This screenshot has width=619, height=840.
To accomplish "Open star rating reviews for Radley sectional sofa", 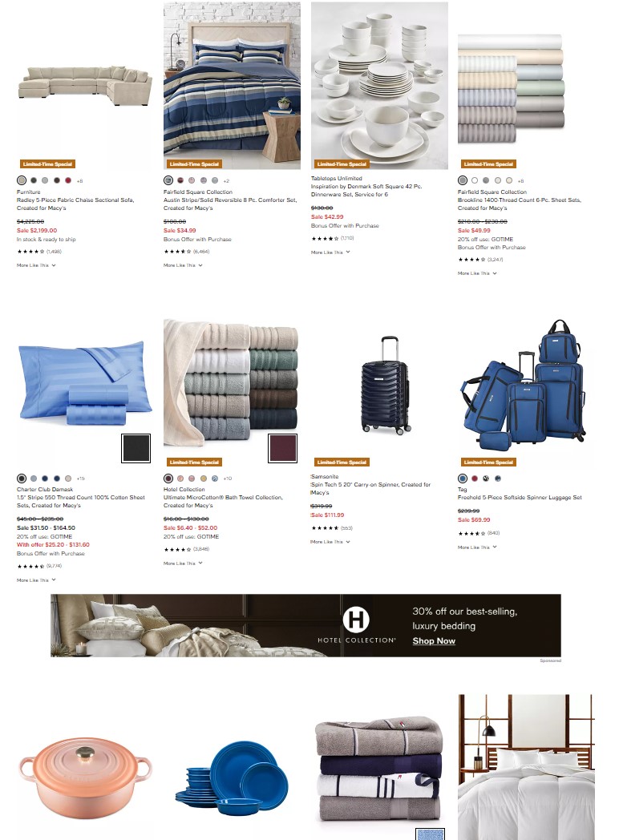I will [39, 251].
